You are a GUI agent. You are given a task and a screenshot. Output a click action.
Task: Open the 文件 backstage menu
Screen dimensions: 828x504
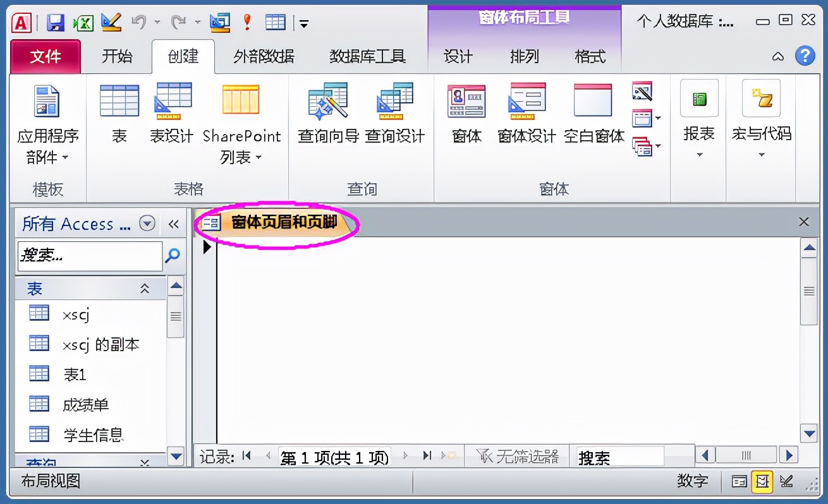tap(45, 56)
